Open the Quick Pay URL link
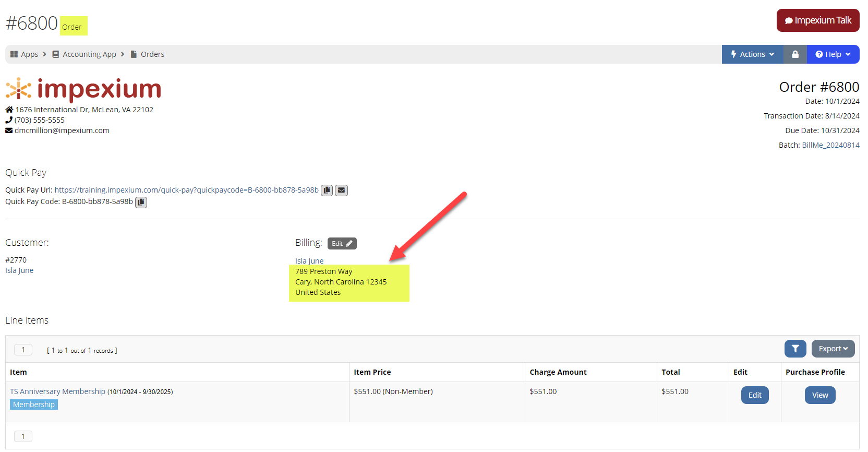Screen dimensions: 868x452 click(x=186, y=190)
